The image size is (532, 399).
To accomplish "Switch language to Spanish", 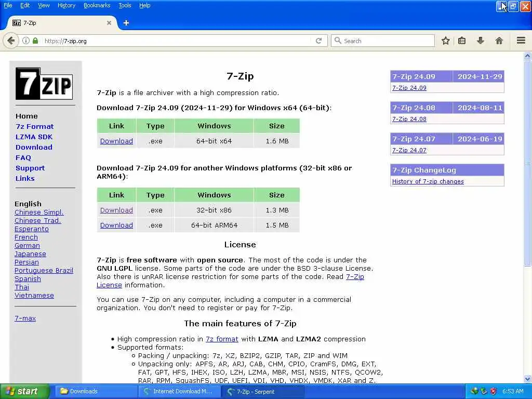I will tap(28, 279).
